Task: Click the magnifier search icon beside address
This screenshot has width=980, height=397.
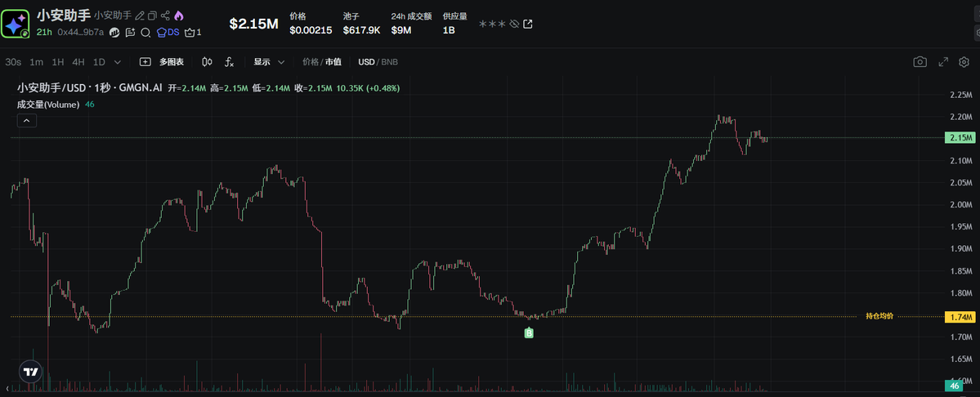Action: pyautogui.click(x=145, y=33)
